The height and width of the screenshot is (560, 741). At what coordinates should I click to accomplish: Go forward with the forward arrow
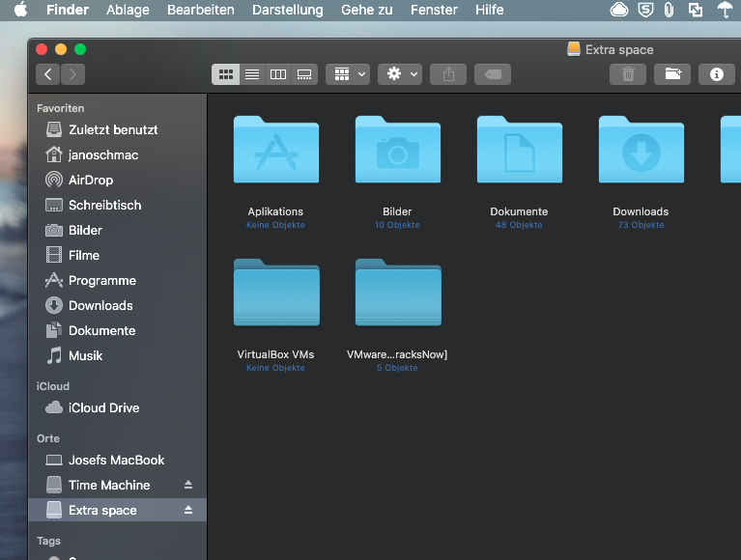coord(72,74)
